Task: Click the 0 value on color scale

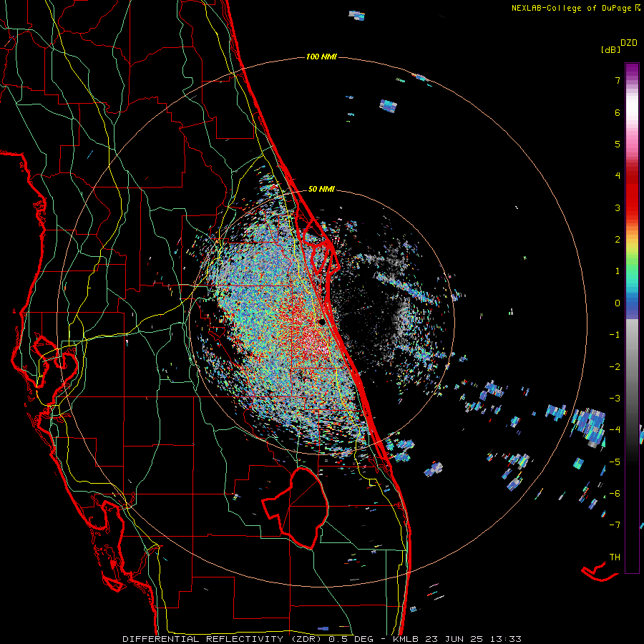Action: pyautogui.click(x=618, y=303)
